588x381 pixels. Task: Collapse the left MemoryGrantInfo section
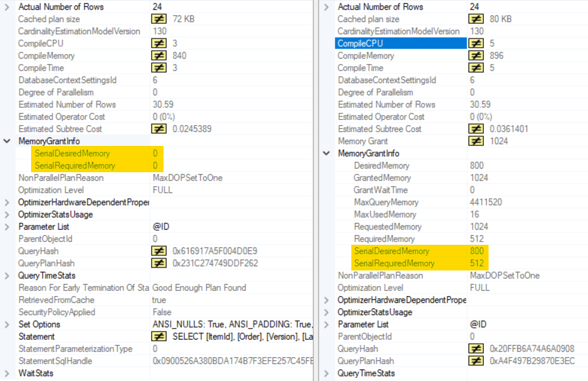7,141
